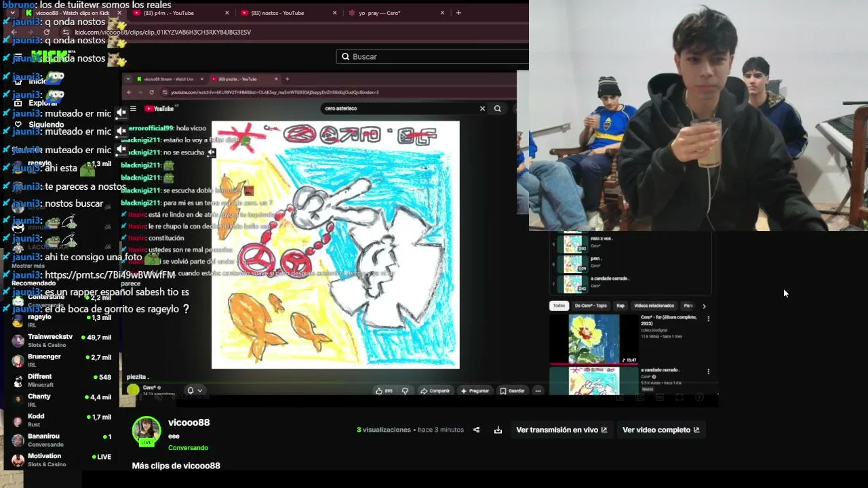Close the 'Watch clips on Kick' browser tab

coord(119,13)
